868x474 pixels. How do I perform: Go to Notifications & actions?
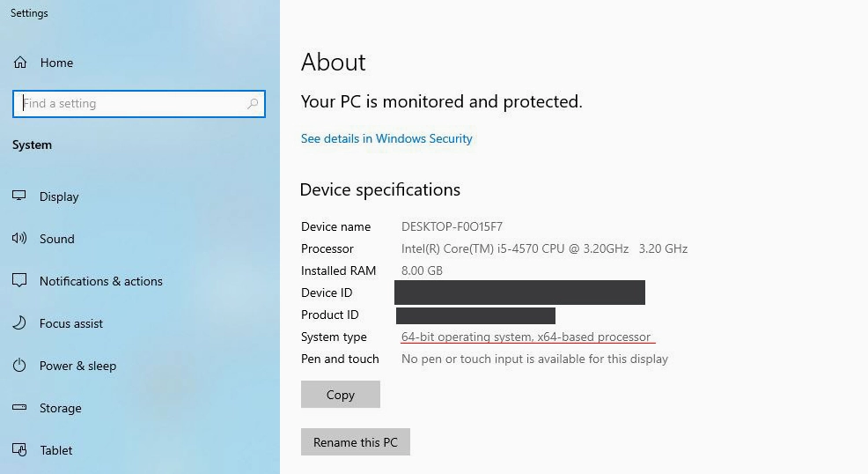100,281
